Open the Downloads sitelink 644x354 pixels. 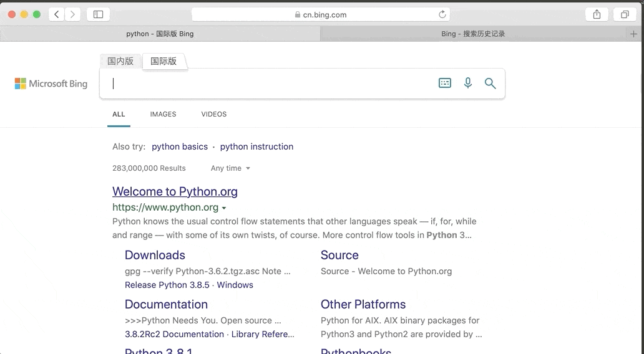click(155, 255)
